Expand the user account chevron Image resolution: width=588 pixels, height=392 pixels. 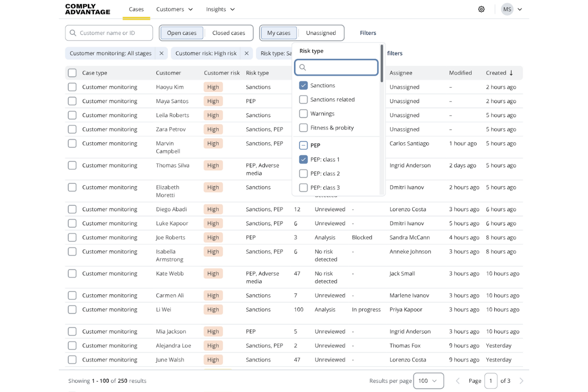tap(520, 9)
